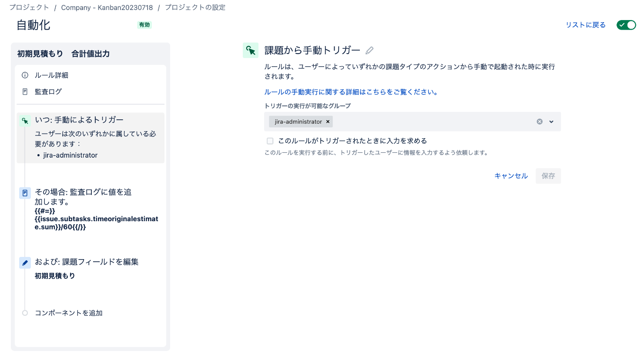This screenshot has height=354, width=644.
Task: Check このルールがトリガーされたときに入力を求める
Action: pos(270,141)
